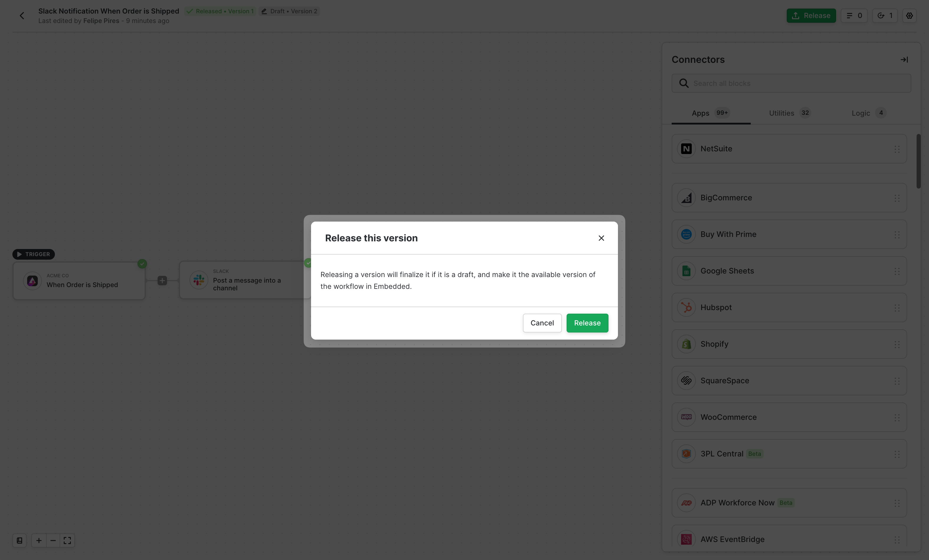Click the Connectors list scrollbar

(918, 161)
